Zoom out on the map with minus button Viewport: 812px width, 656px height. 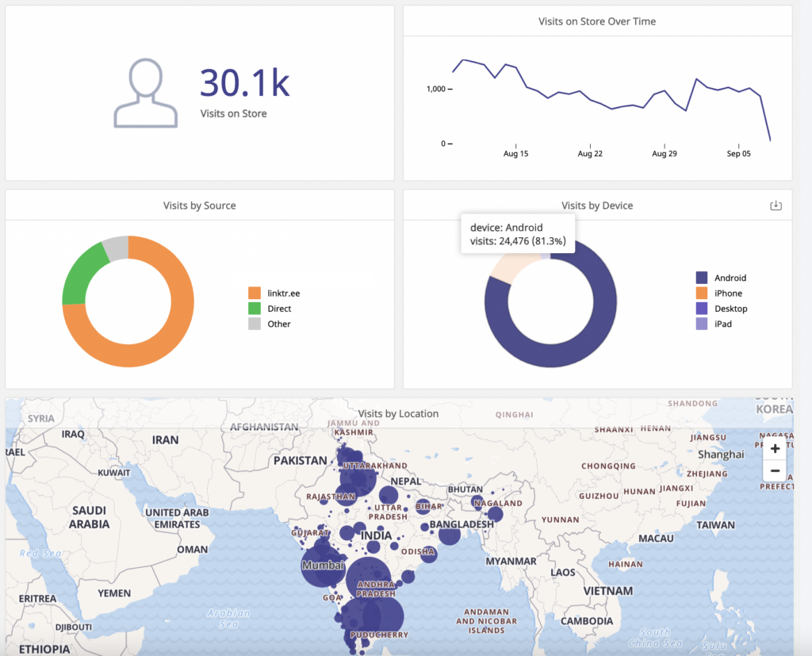pyautogui.click(x=775, y=470)
